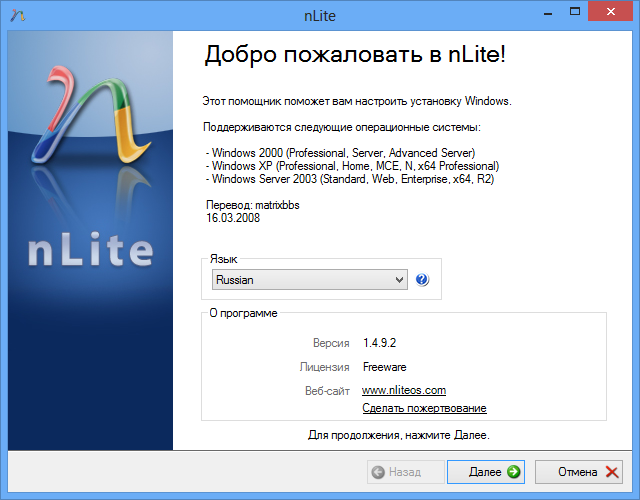640x500 pixels.
Task: Minimize the nLite window
Action: 548,14
